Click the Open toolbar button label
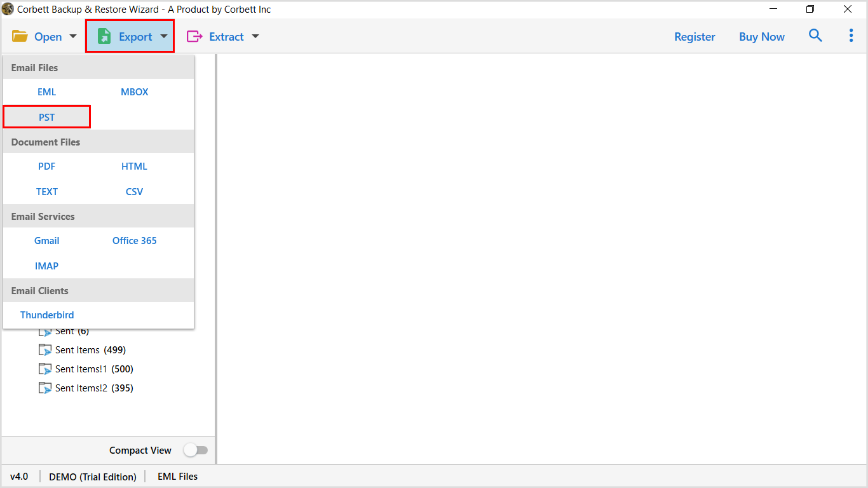Image resolution: width=868 pixels, height=488 pixels. point(48,36)
